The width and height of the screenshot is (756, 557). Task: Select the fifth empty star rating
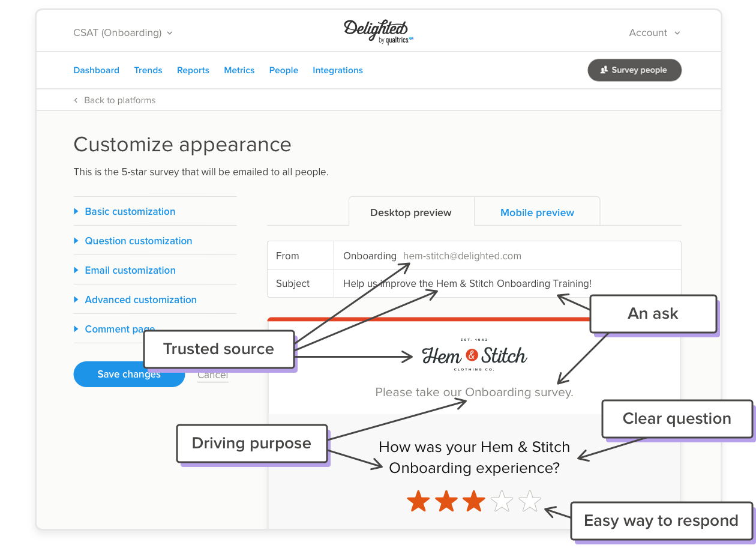[530, 501]
